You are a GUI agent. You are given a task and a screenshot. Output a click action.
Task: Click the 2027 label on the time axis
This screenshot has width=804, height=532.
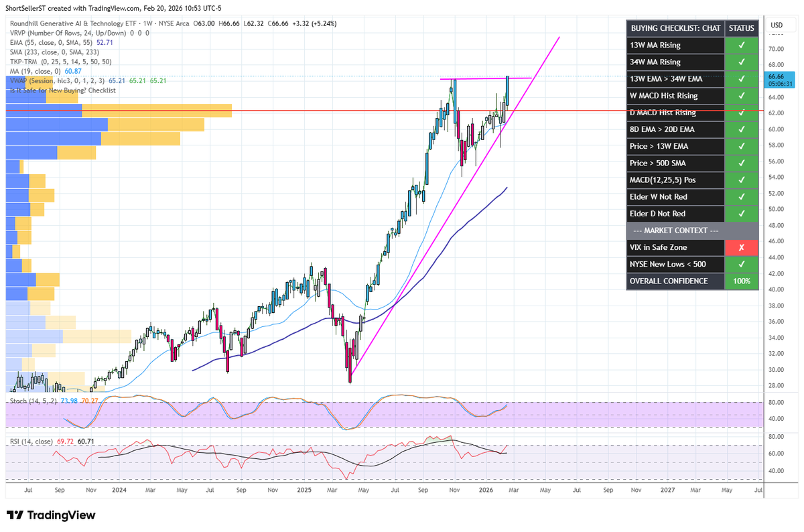pos(667,491)
